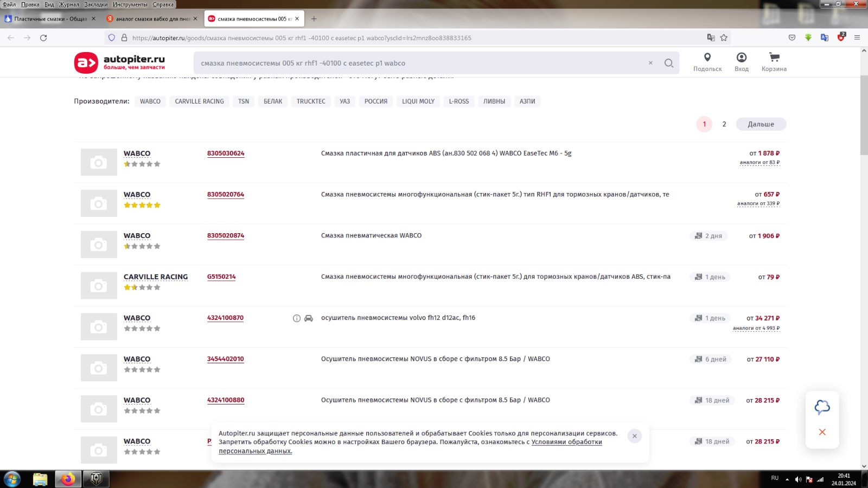
Task: Filter by manufacturer TSN
Action: [x=244, y=101]
